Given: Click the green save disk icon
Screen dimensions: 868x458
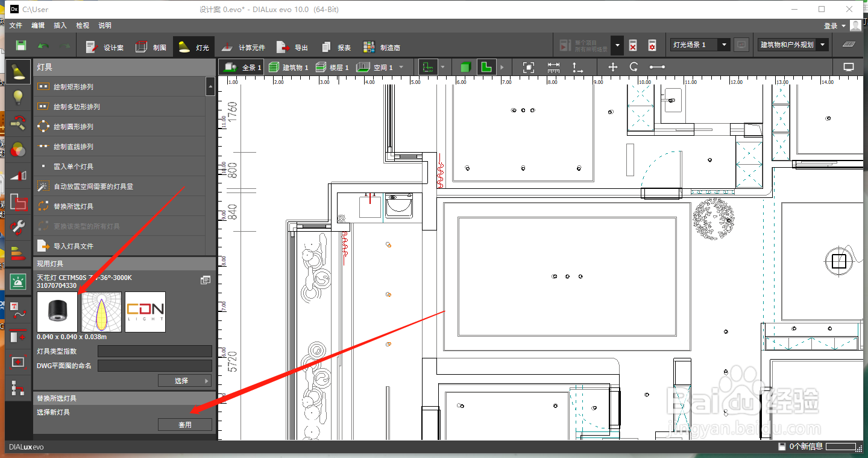Looking at the screenshot, I should [x=20, y=46].
